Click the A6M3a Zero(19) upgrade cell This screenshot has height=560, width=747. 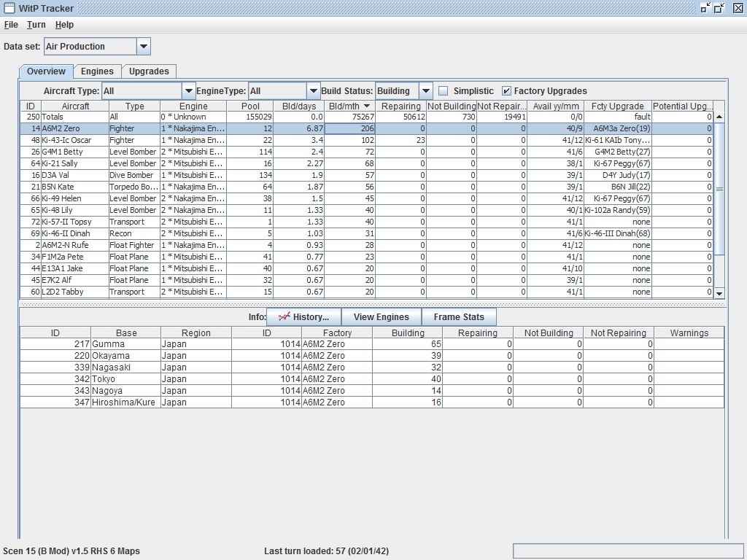click(x=617, y=128)
